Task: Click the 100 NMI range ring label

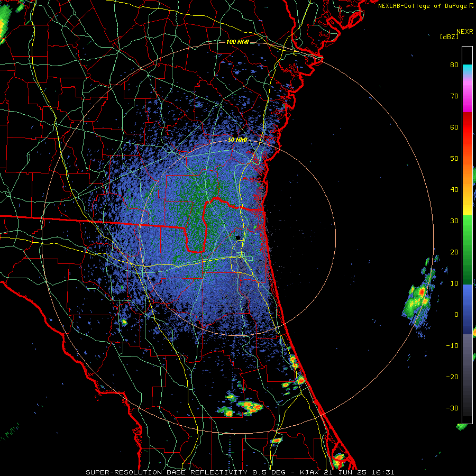Action: (237, 42)
